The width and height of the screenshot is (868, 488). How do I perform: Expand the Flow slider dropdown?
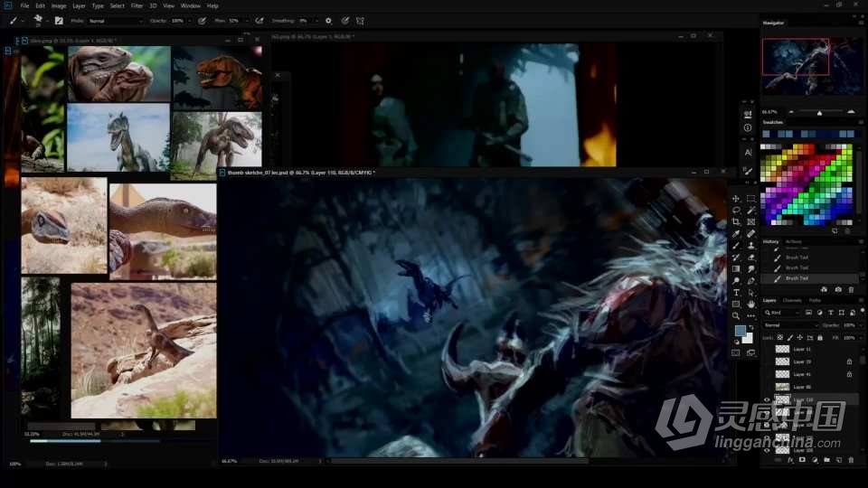[246, 21]
